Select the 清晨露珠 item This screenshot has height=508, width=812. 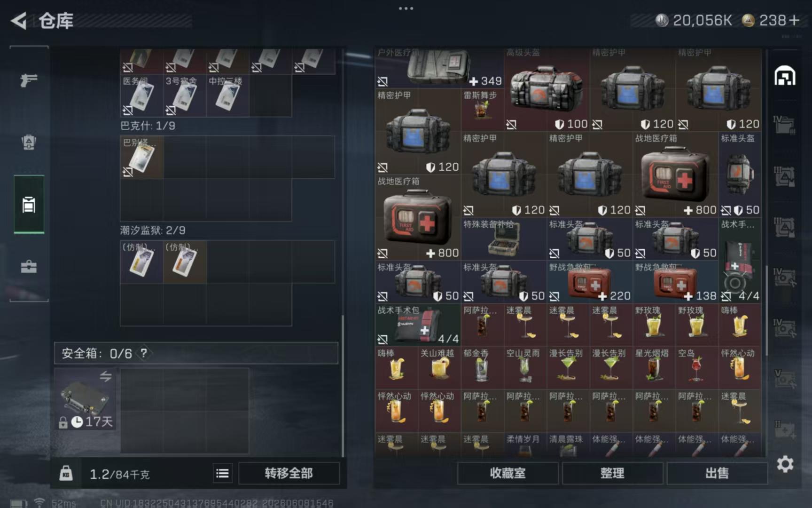(568, 444)
